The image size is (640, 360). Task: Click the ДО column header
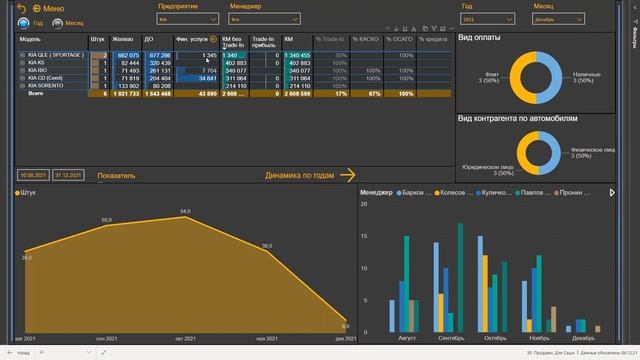click(149, 40)
